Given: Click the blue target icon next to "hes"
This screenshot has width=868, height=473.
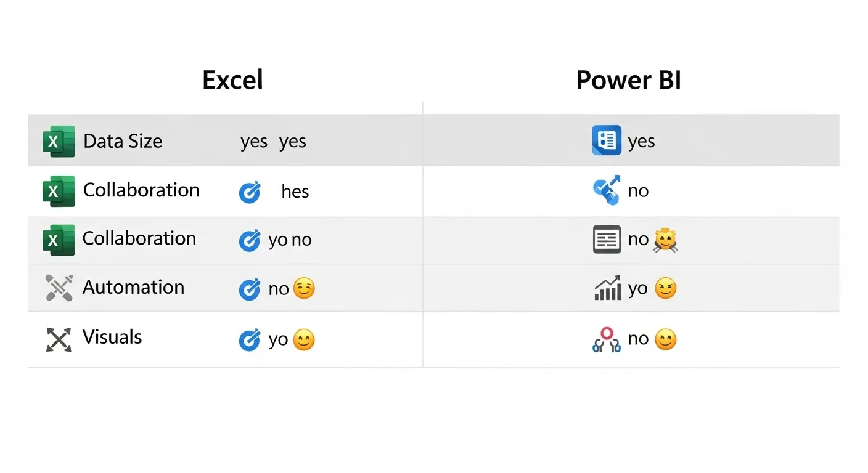Looking at the screenshot, I should click(250, 192).
